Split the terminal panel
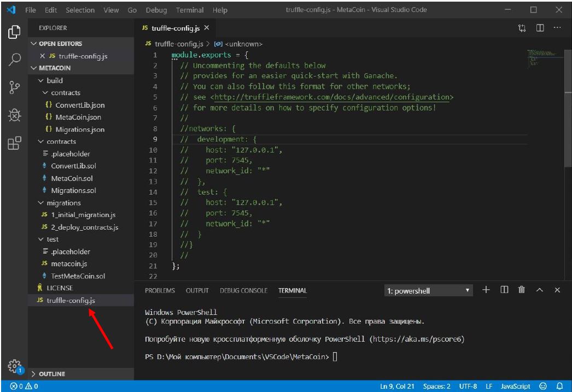 tap(504, 290)
